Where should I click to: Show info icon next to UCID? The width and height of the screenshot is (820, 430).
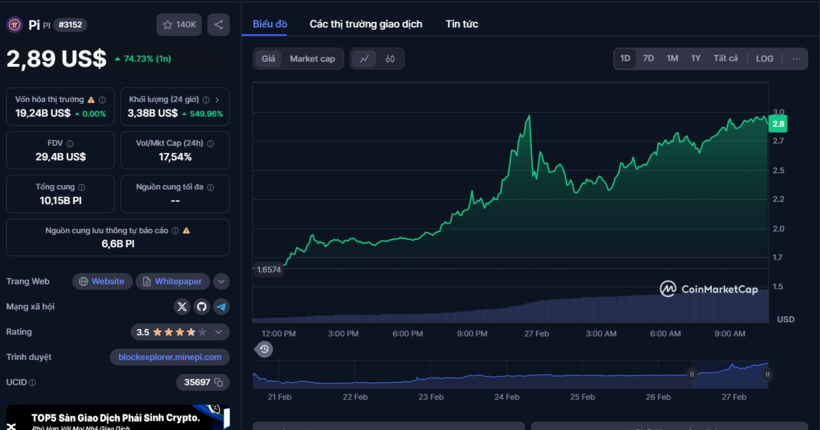point(32,383)
